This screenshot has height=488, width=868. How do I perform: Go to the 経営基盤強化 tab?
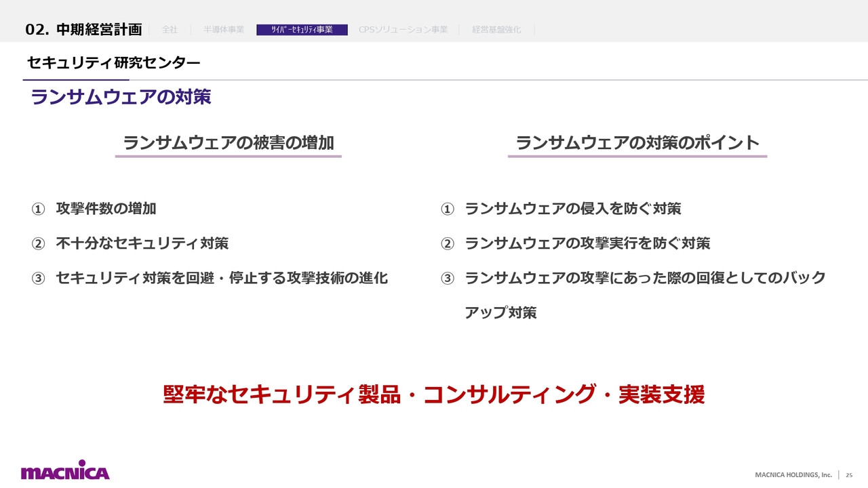click(496, 30)
